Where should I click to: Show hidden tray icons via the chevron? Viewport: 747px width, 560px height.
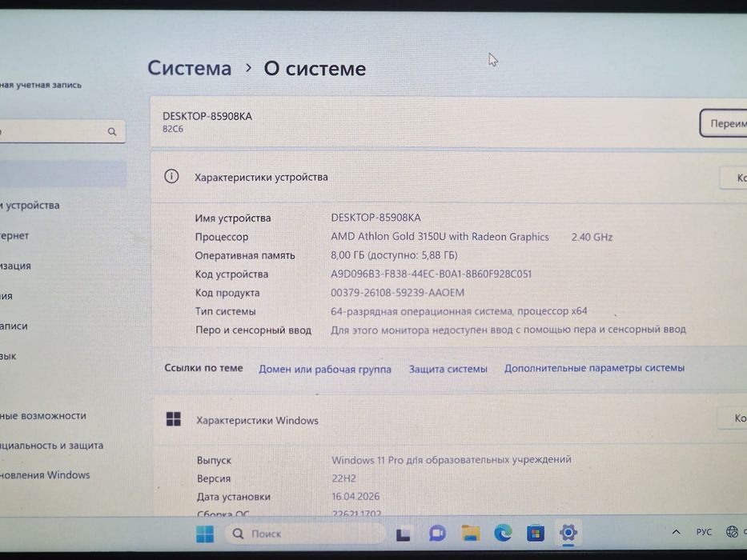[676, 532]
